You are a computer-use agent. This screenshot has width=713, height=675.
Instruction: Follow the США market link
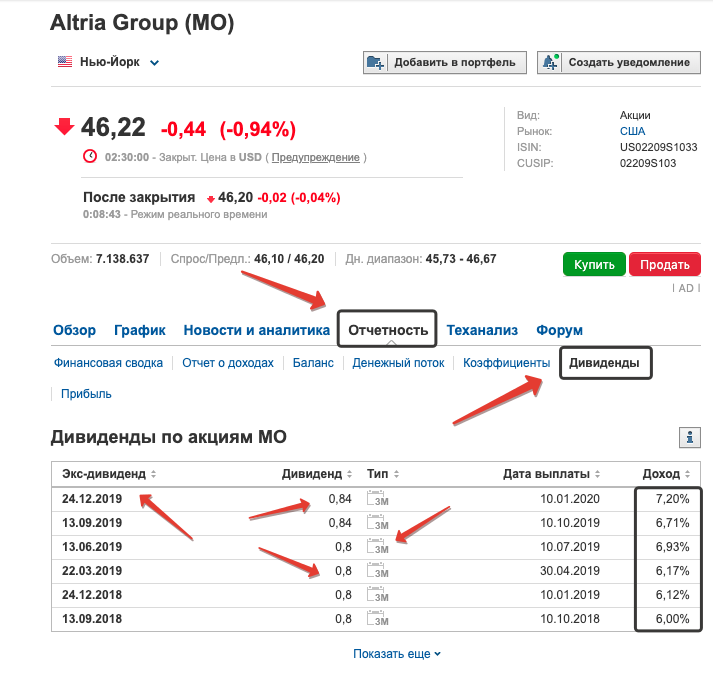[x=632, y=131]
